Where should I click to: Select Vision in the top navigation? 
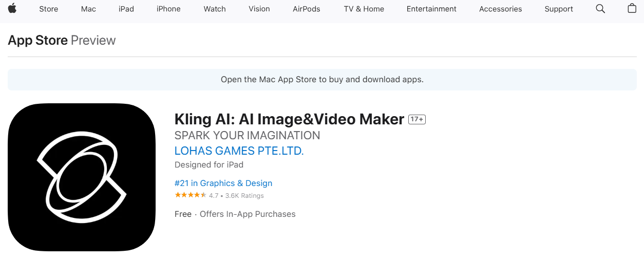point(259,9)
